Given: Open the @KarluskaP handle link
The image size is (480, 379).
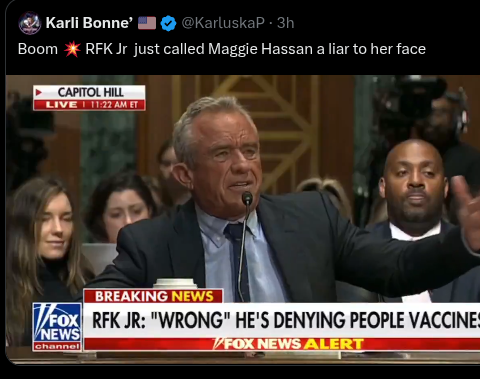Looking at the screenshot, I should pos(223,23).
